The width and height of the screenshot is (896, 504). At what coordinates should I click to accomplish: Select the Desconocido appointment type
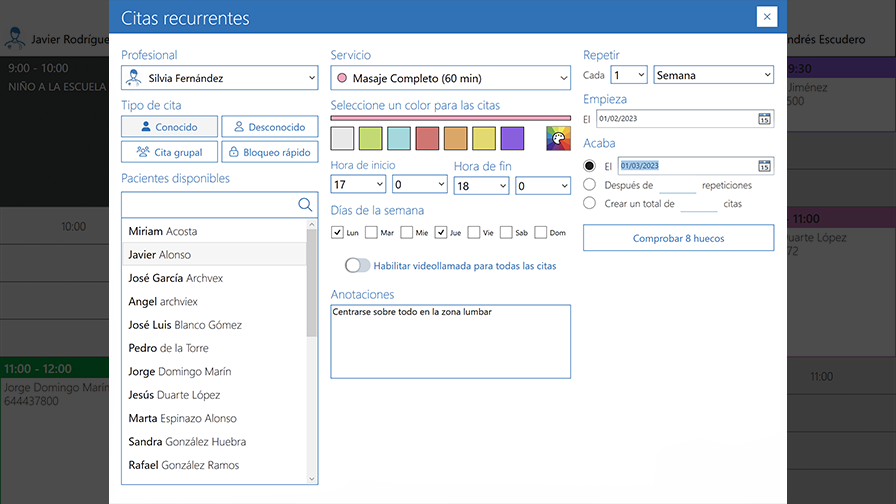[x=270, y=127]
